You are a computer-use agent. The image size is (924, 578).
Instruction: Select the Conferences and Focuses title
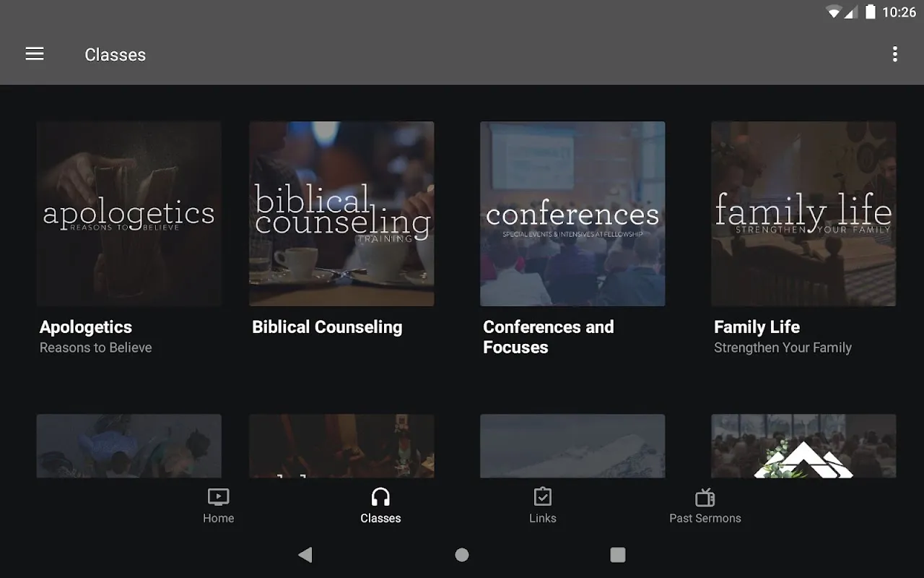[548, 337]
